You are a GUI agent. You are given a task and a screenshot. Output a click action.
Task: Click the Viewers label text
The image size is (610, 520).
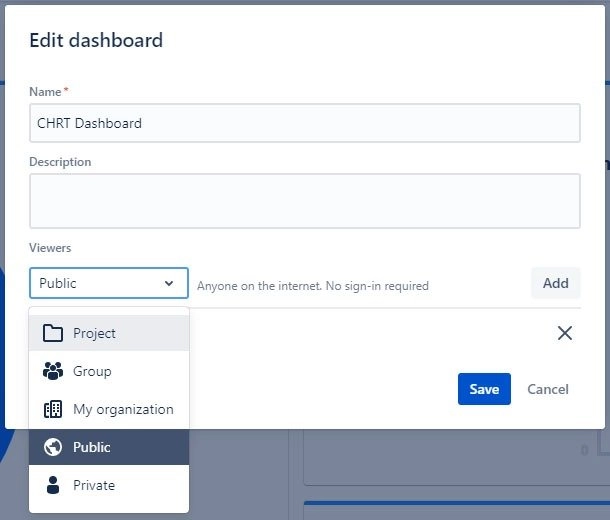click(50, 248)
